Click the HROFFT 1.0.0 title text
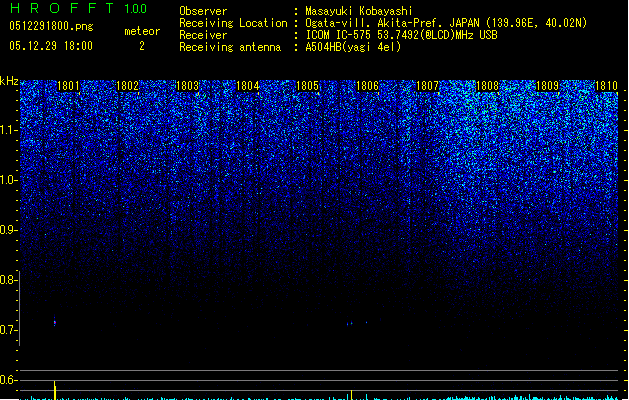This screenshot has width=629, height=400. (78, 8)
